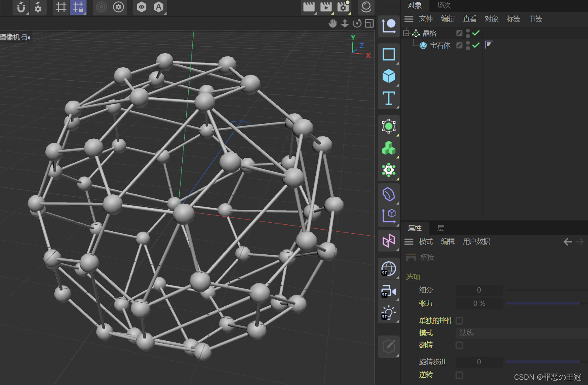This screenshot has width=588, height=385.
Task: Toggle the 宝石体 layer square icon
Action: (459, 45)
